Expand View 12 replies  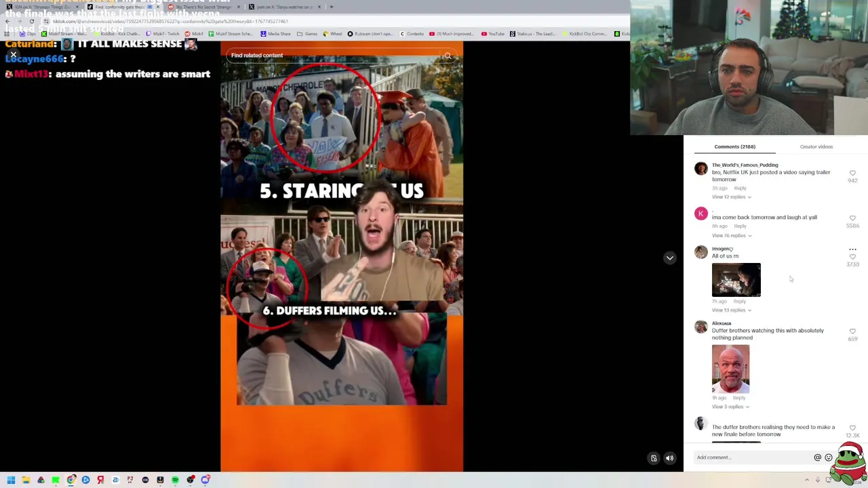(x=731, y=197)
